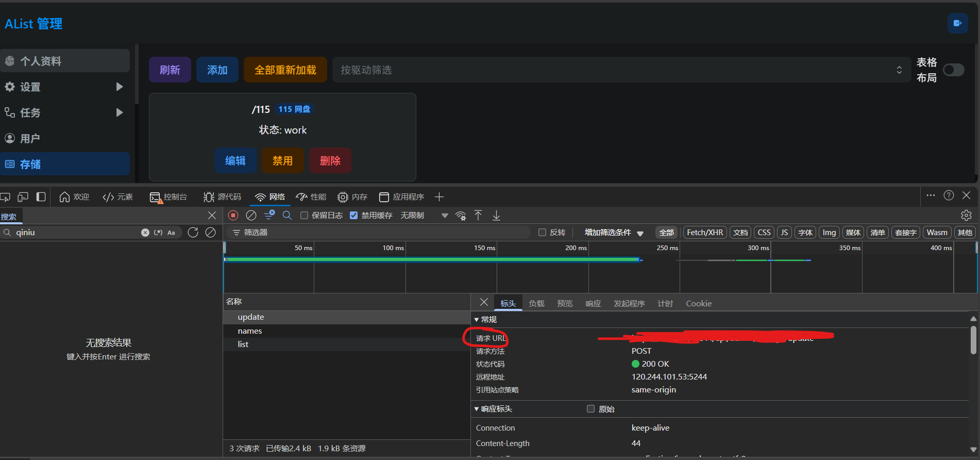Open the Profile sidebar item
The image size is (980, 460).
pyautogui.click(x=65, y=61)
